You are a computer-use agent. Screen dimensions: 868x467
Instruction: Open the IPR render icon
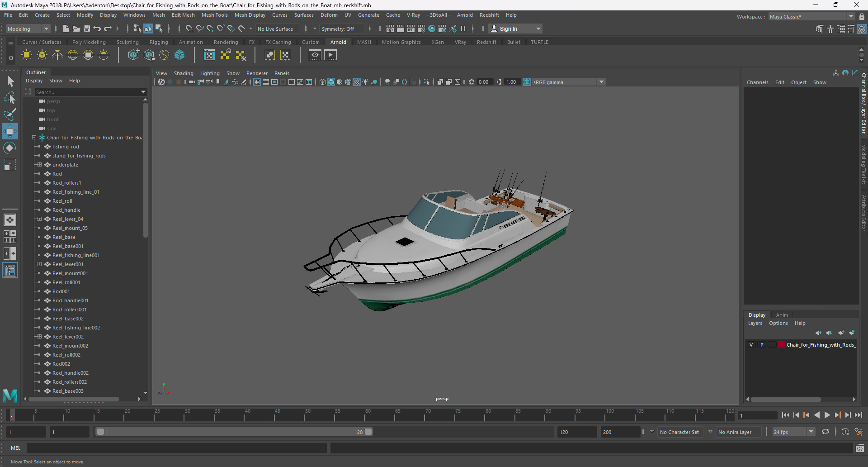coord(411,29)
